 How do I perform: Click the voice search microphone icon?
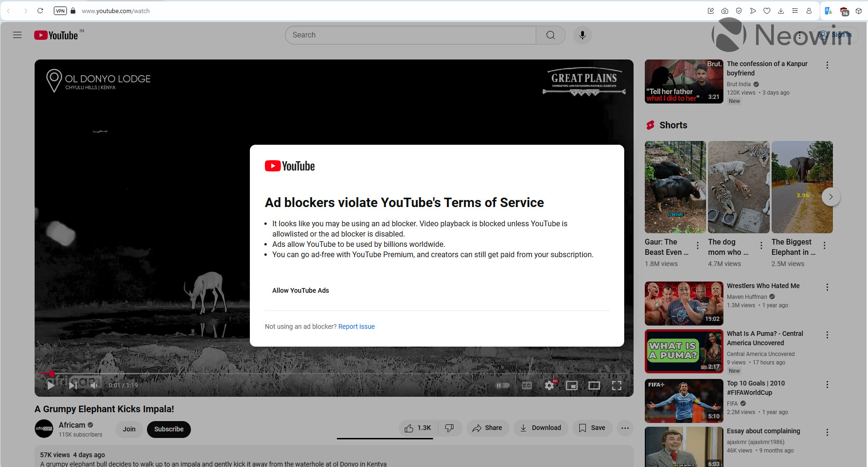tap(582, 35)
